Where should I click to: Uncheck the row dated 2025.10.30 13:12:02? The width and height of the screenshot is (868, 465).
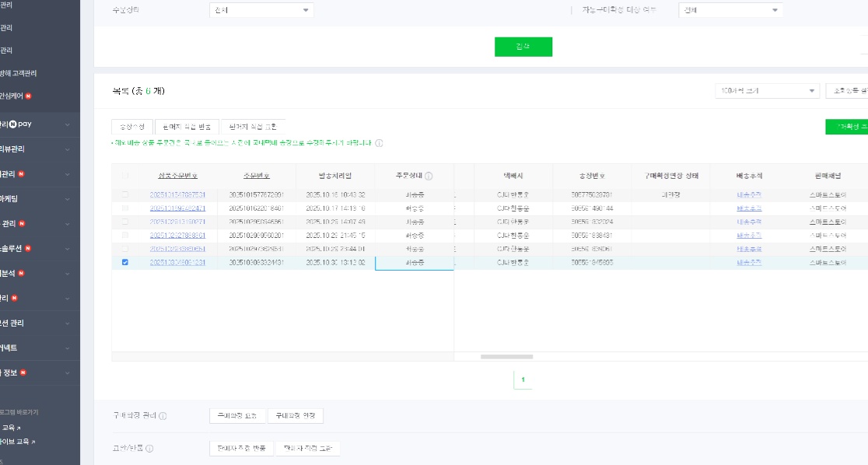point(125,262)
